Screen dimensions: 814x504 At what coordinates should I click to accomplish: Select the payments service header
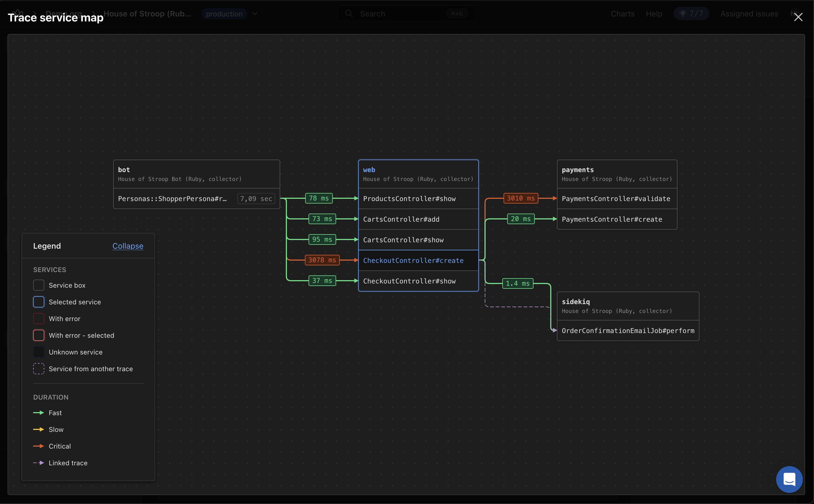click(x=617, y=174)
